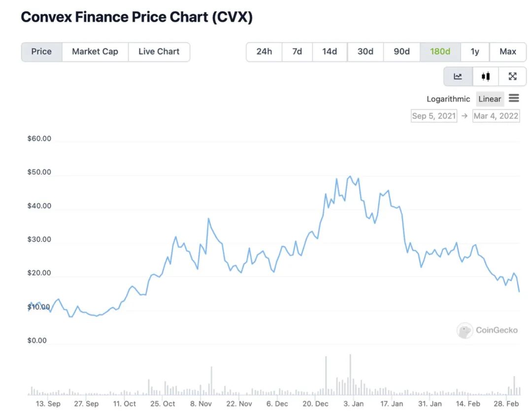Set the range to 30d
The image size is (532, 414).
coord(365,52)
